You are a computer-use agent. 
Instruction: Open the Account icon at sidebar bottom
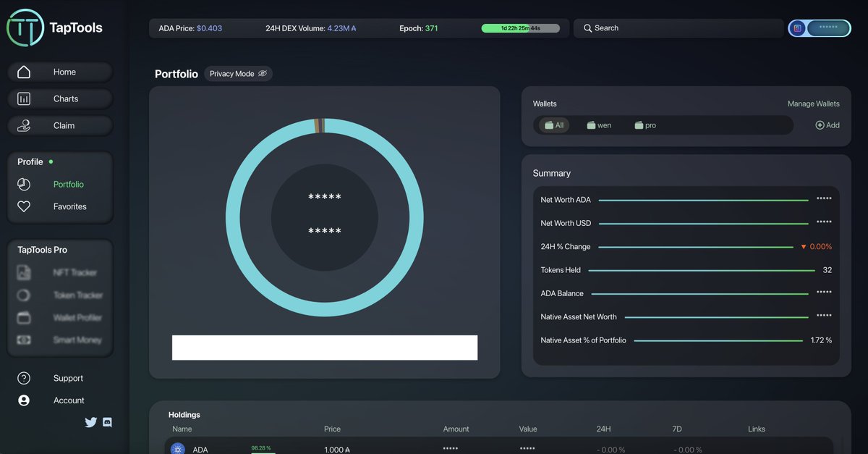pyautogui.click(x=24, y=400)
